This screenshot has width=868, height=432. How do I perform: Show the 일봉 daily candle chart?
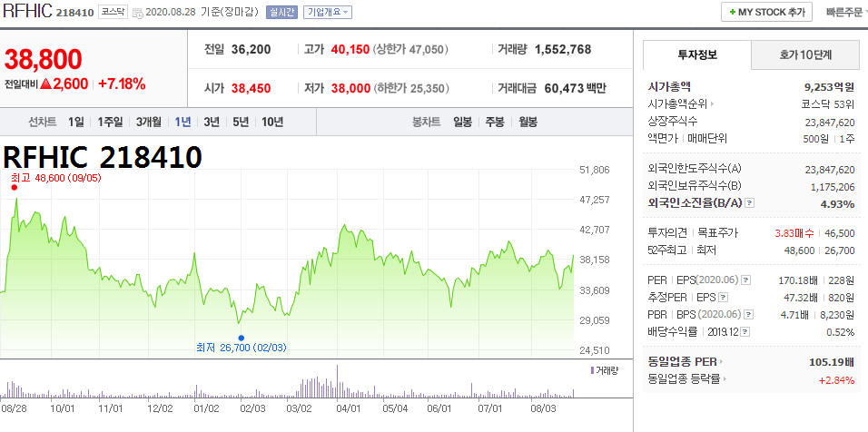pyautogui.click(x=462, y=123)
